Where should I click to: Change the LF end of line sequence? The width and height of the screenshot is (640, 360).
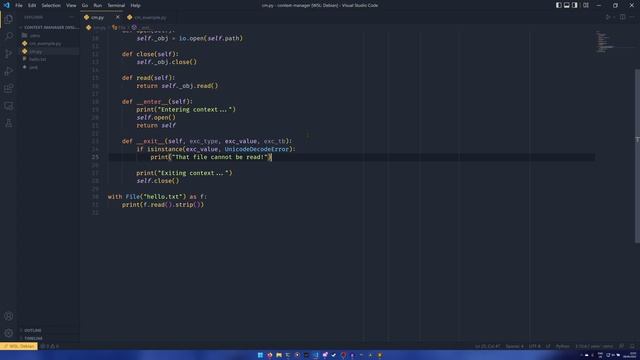(548, 346)
